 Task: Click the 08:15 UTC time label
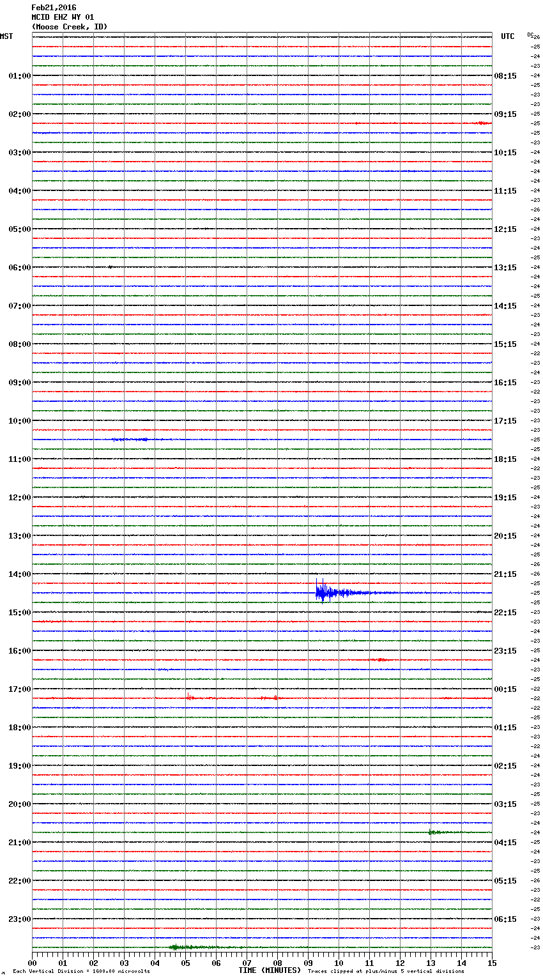coord(505,76)
